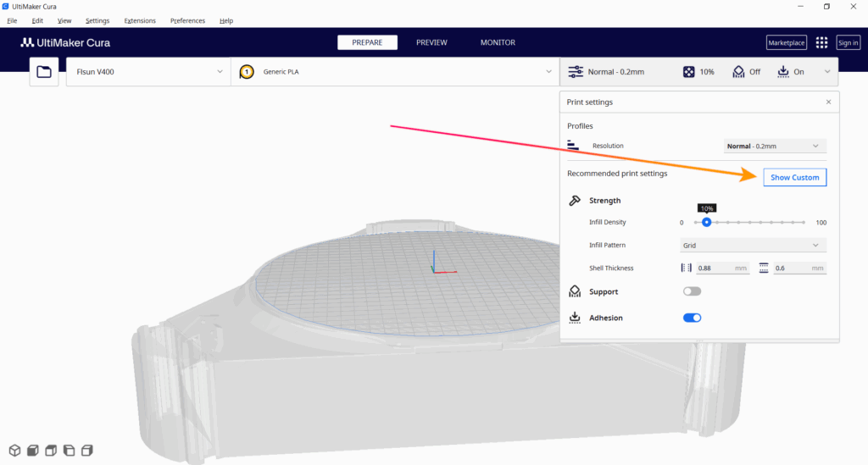Set Infill Density slider to 100 end
The image size is (868, 465).
804,222
